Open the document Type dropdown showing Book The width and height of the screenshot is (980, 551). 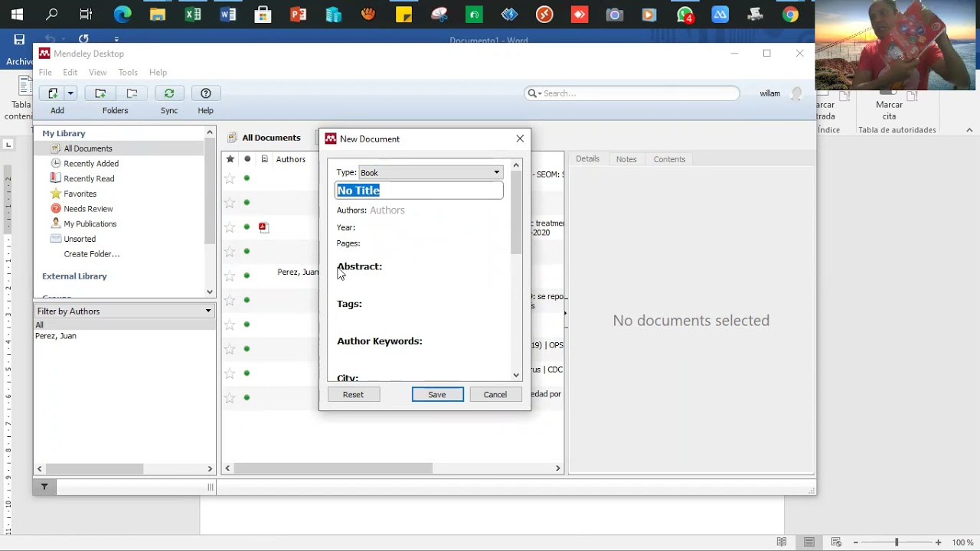pyautogui.click(x=430, y=172)
